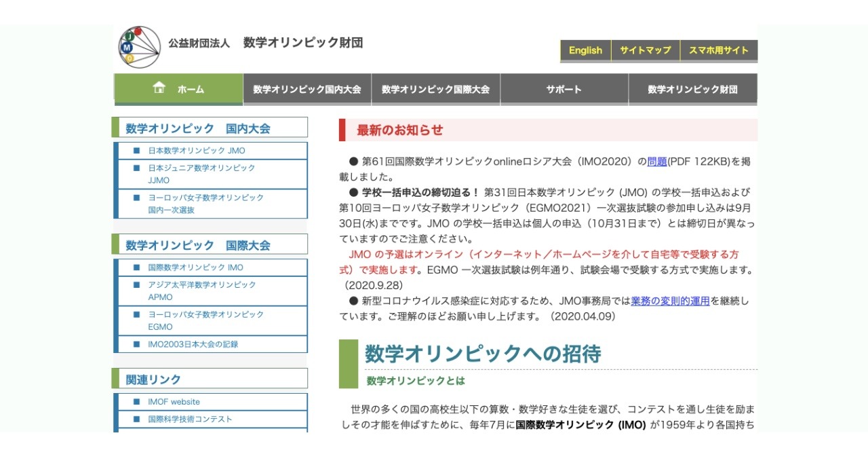Click the square bullet beside IMO2003日本大会の記録

pos(136,344)
